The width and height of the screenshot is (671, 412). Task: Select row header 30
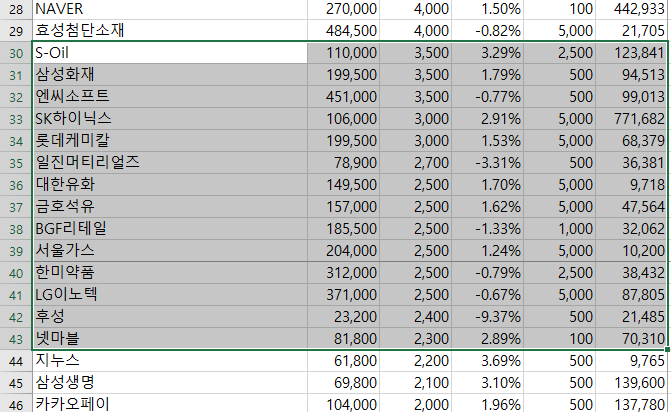coord(16,53)
